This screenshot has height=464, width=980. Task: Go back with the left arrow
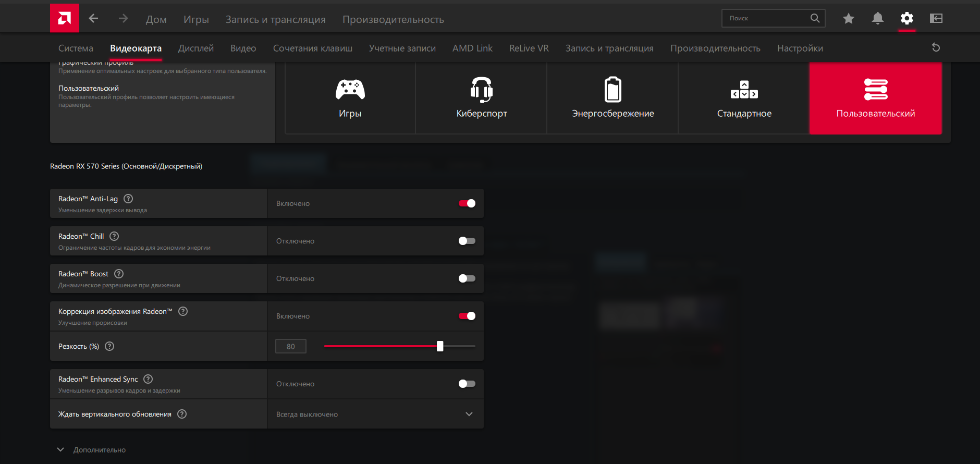click(94, 19)
